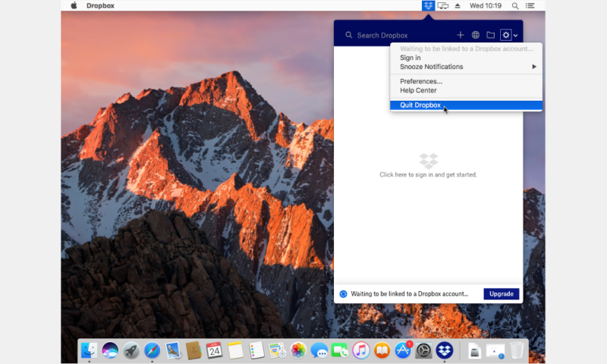Open the plus add icon in Dropbox panel

461,35
